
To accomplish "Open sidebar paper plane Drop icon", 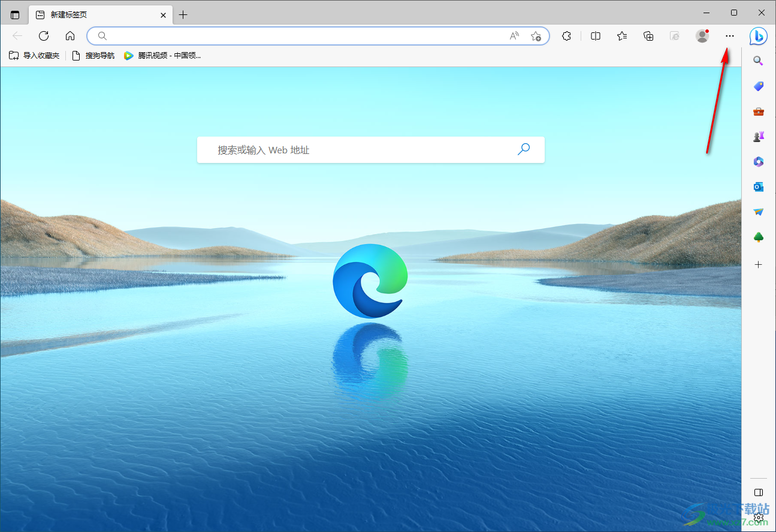I will point(758,212).
